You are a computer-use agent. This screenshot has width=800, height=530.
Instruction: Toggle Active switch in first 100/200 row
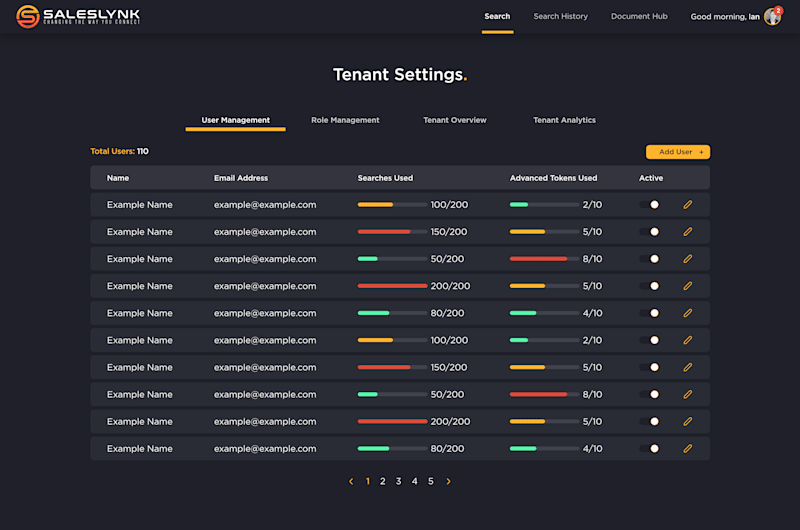click(649, 205)
